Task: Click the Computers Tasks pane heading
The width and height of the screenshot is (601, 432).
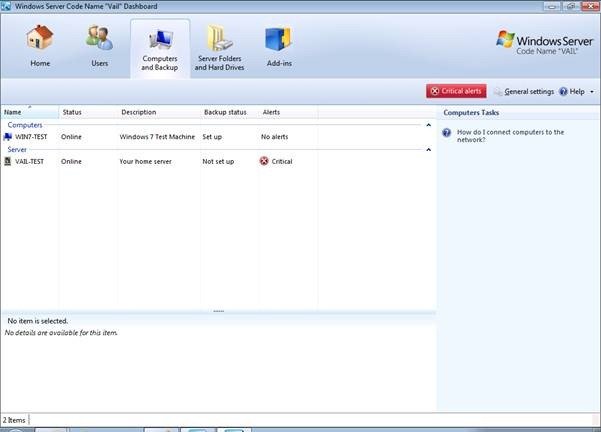Action: tap(471, 113)
